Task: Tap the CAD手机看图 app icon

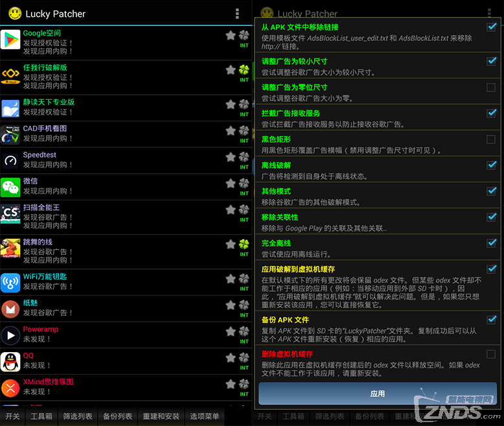Action: pos(10,134)
